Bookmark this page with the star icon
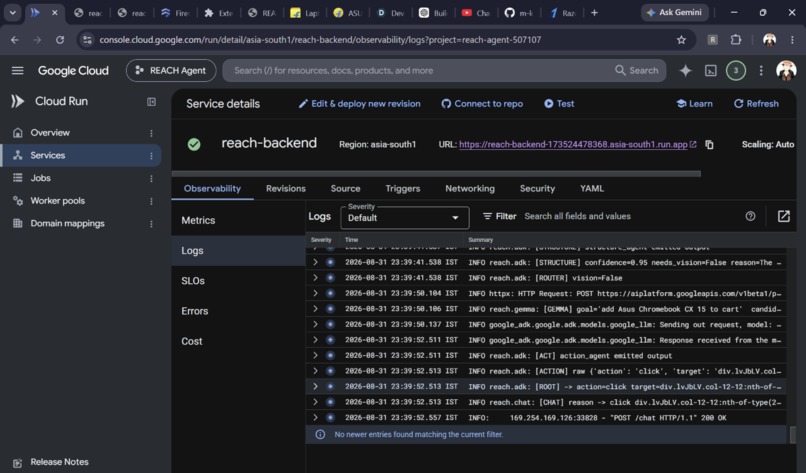Image resolution: width=806 pixels, height=473 pixels. coord(681,40)
